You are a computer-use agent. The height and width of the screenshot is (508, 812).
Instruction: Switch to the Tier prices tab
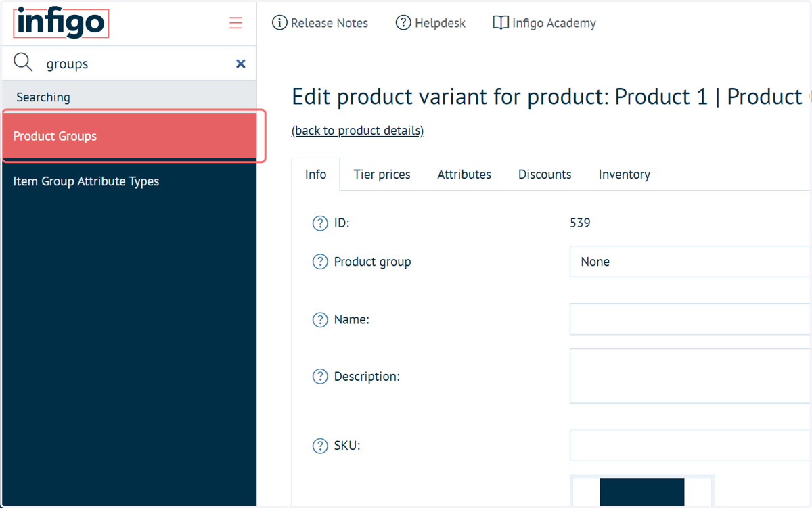point(382,175)
